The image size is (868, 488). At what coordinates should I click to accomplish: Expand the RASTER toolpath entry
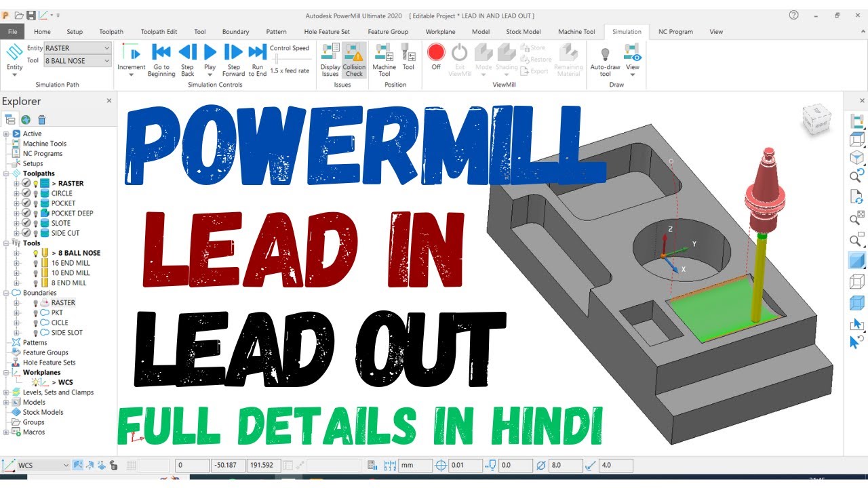16,183
